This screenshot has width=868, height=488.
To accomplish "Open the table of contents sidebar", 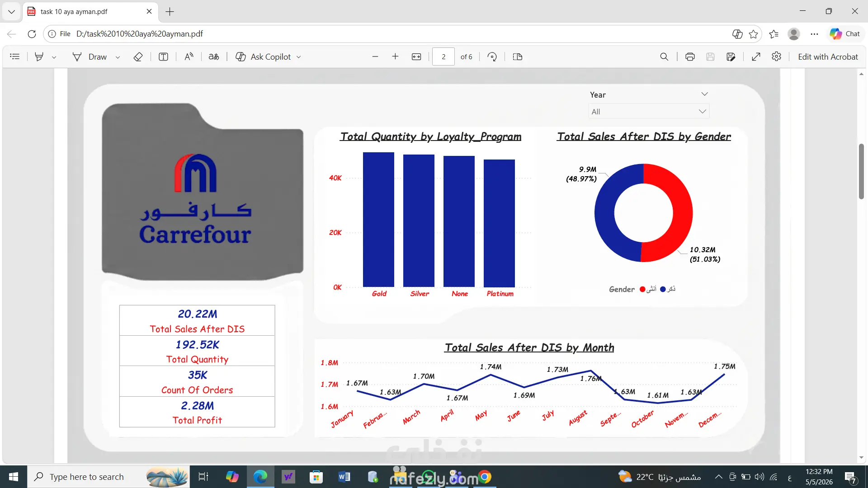I will (x=15, y=56).
